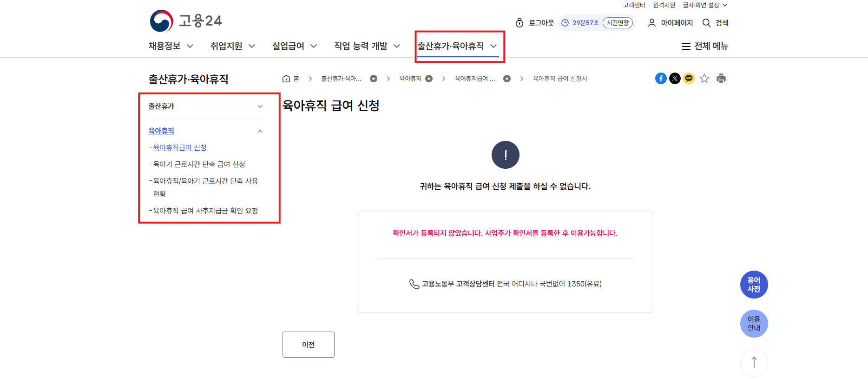Click the 마이페이지 link text
The width and height of the screenshot is (868, 379).
click(677, 23)
